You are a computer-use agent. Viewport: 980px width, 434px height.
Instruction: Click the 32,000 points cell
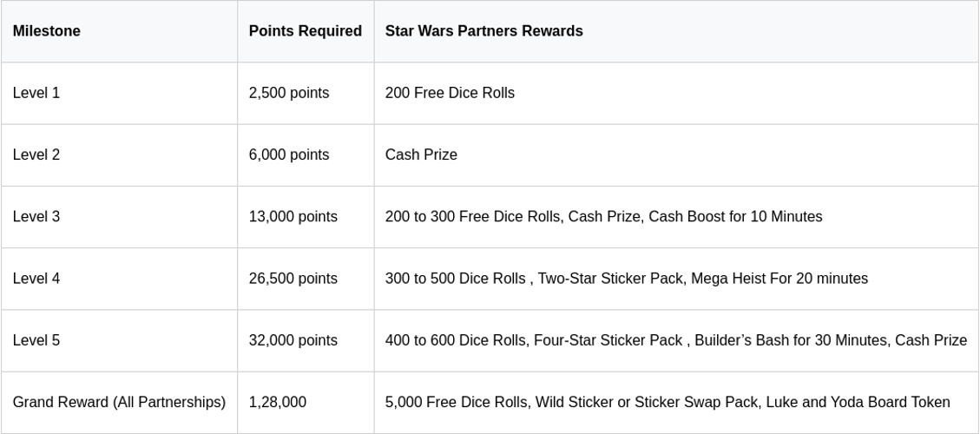[x=293, y=340]
